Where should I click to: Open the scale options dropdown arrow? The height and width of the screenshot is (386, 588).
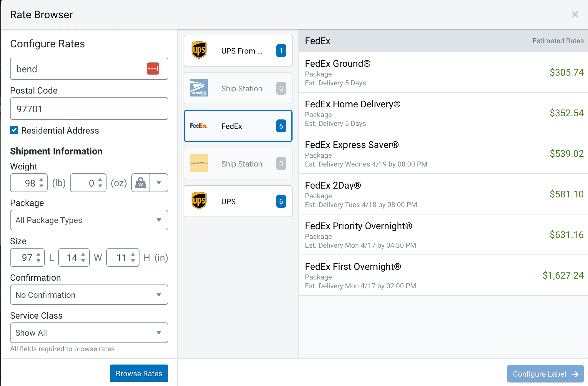click(159, 183)
